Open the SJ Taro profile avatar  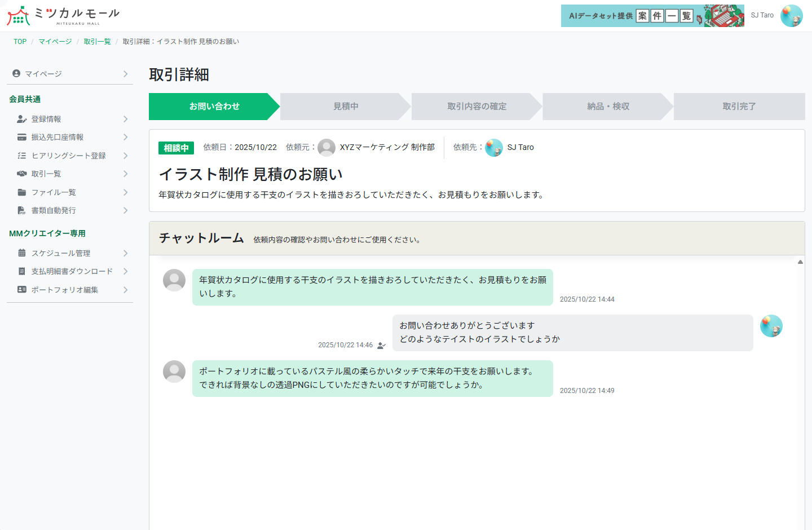tap(793, 16)
